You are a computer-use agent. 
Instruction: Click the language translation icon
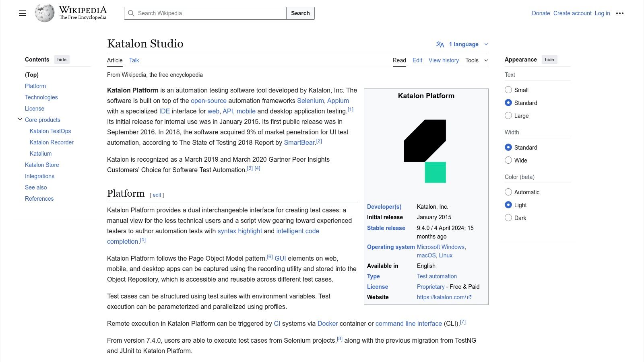click(x=440, y=44)
